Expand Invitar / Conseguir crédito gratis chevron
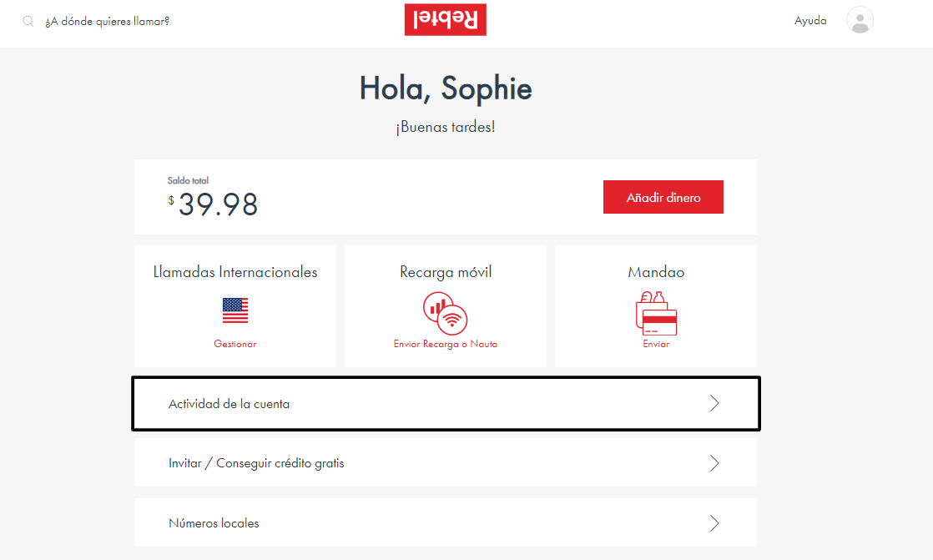933x560 pixels. click(714, 463)
